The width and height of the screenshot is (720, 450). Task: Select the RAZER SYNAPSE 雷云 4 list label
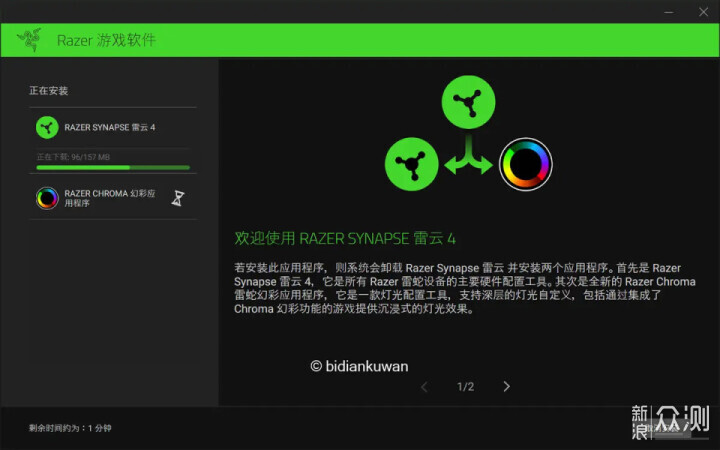click(x=110, y=127)
